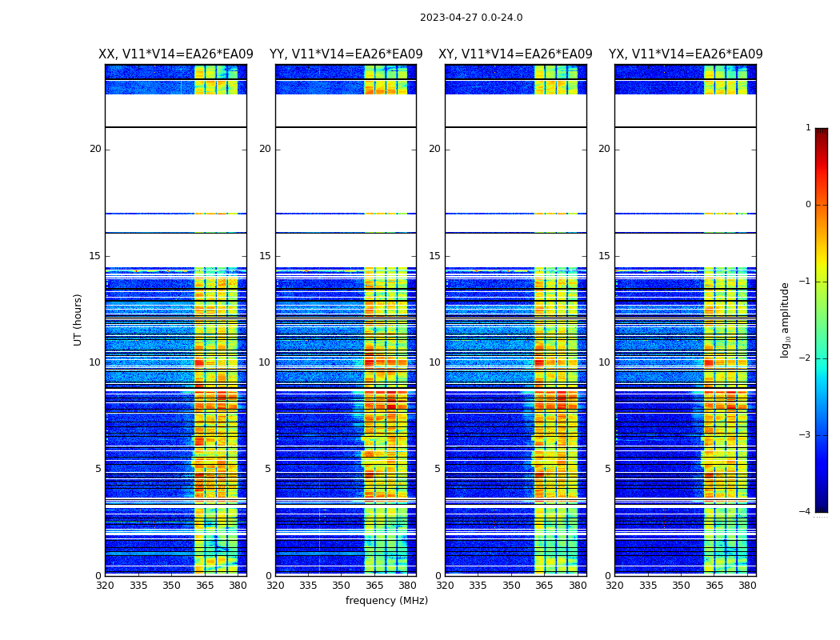Select the YY panel title text

346,54
